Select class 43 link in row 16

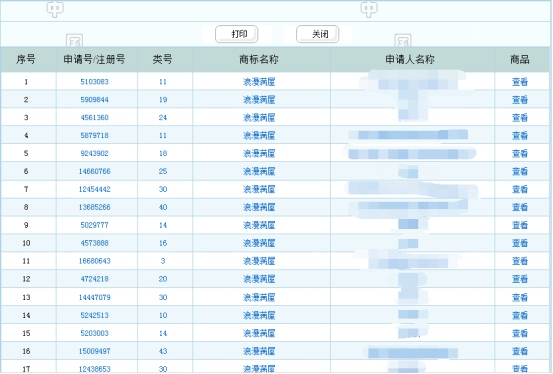click(163, 351)
